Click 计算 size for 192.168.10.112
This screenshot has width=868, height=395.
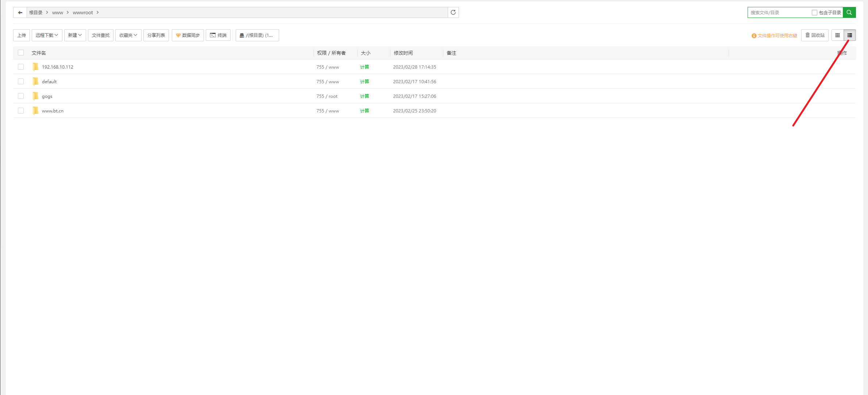(364, 67)
